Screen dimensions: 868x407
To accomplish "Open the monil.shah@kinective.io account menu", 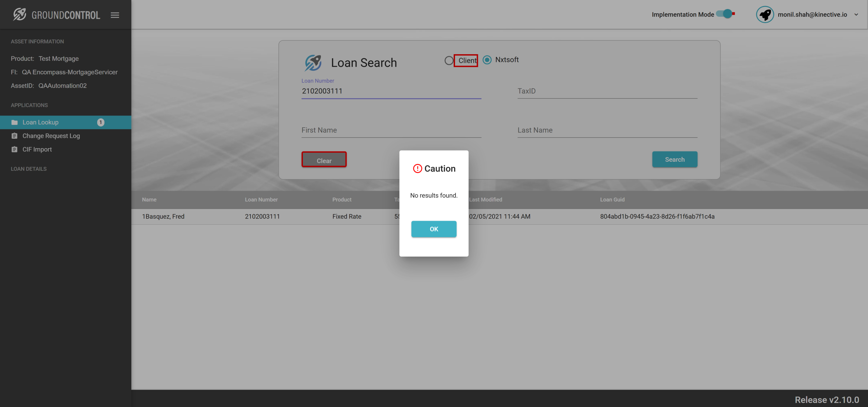I will point(812,15).
